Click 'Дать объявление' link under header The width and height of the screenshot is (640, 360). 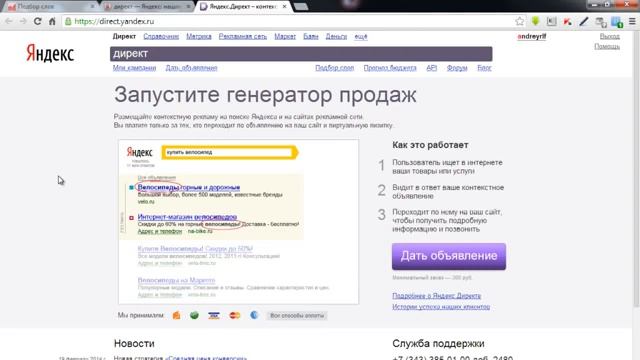click(x=191, y=68)
